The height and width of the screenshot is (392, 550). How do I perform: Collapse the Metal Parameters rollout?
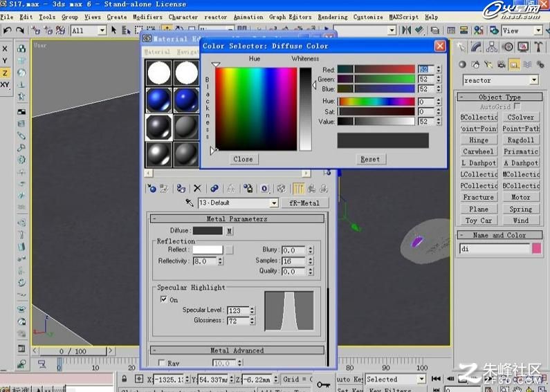click(237, 218)
